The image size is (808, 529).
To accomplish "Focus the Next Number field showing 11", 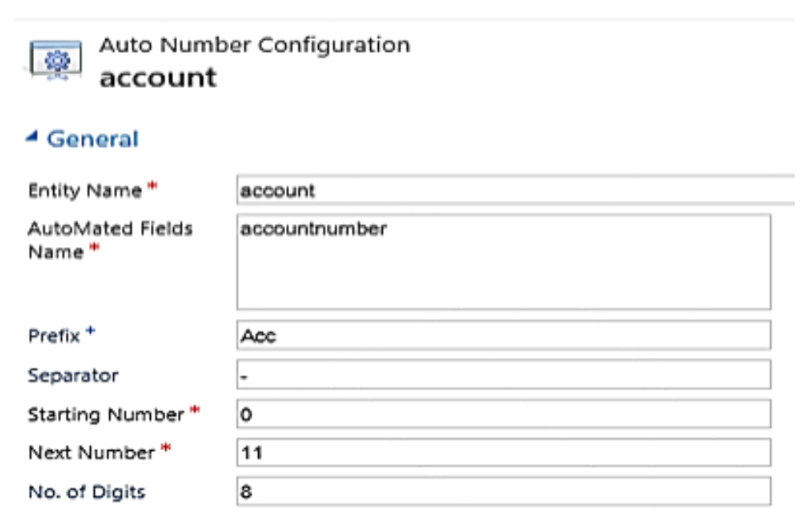I will point(503,453).
